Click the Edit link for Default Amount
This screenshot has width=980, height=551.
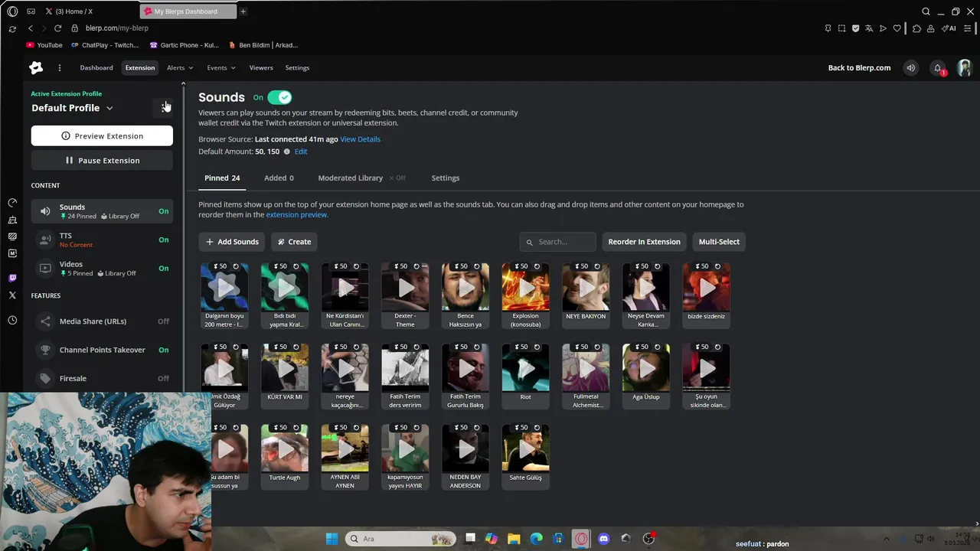301,152
